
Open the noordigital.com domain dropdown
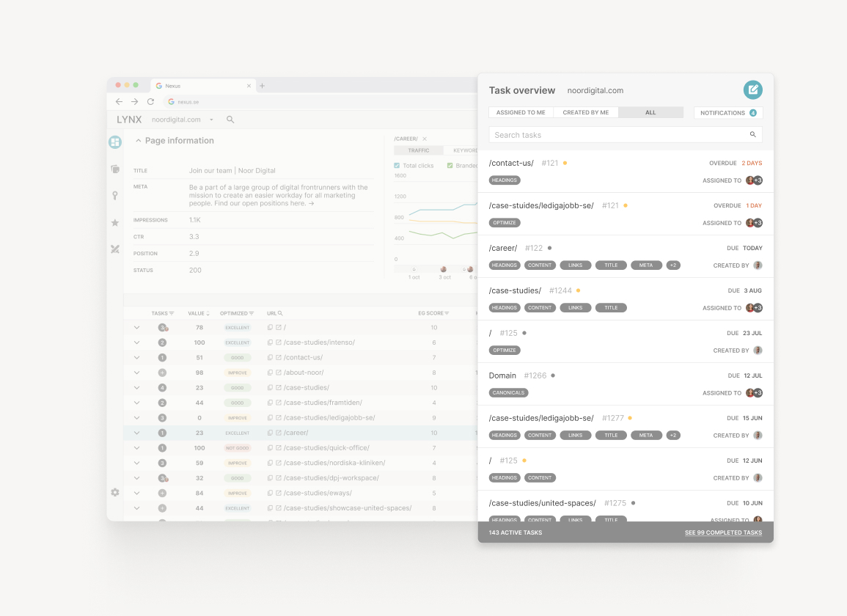pyautogui.click(x=211, y=120)
